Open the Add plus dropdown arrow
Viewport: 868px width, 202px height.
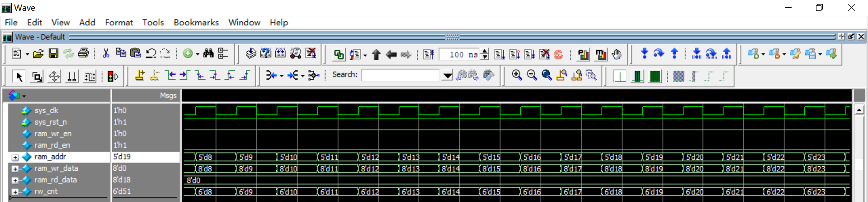(x=198, y=54)
